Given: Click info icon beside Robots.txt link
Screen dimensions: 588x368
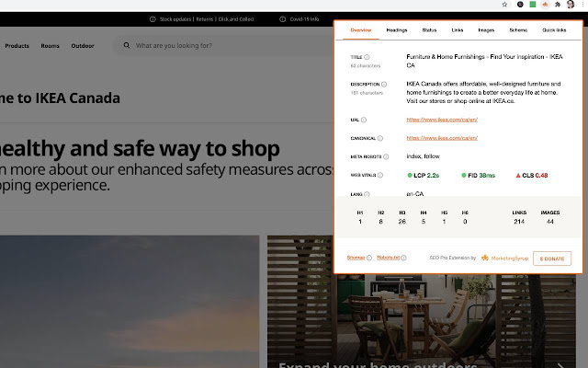Looking at the screenshot, I should (403, 258).
